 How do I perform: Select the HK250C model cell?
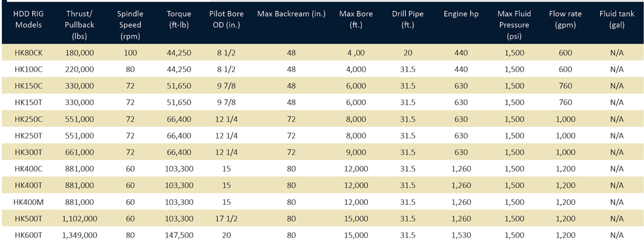(28, 119)
